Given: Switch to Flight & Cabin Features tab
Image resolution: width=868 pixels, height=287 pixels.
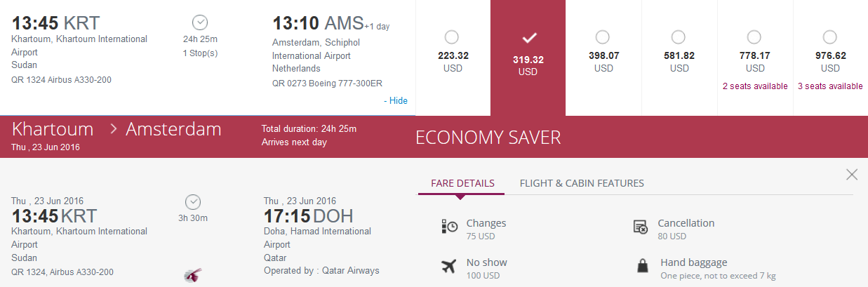Looking at the screenshot, I should 582,183.
